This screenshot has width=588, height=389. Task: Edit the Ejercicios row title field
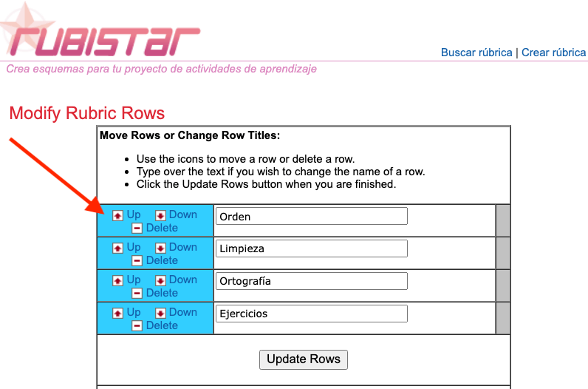311,314
